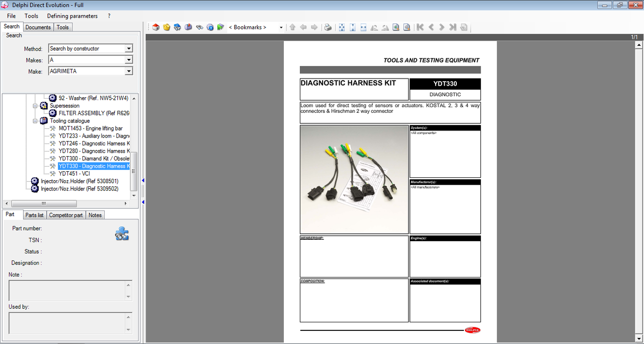The height and width of the screenshot is (344, 644).
Task: Click the fit page width icon
Action: tap(363, 27)
